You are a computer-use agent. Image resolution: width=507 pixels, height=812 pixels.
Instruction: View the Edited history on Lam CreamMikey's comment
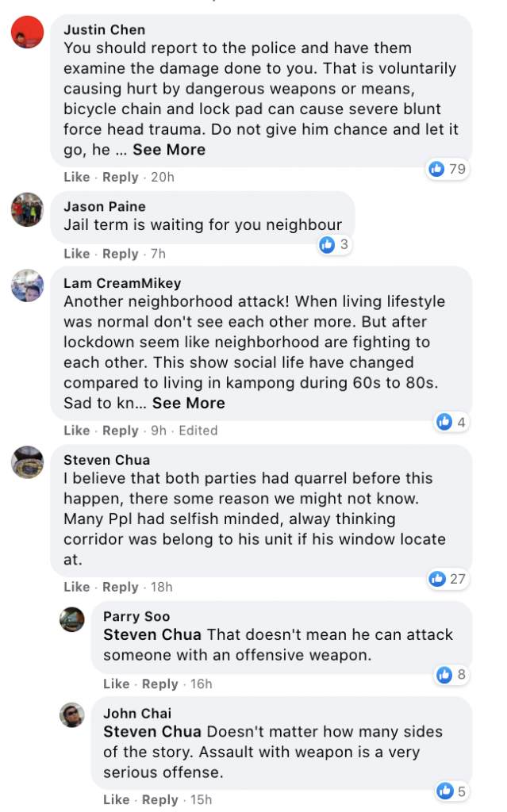198,431
